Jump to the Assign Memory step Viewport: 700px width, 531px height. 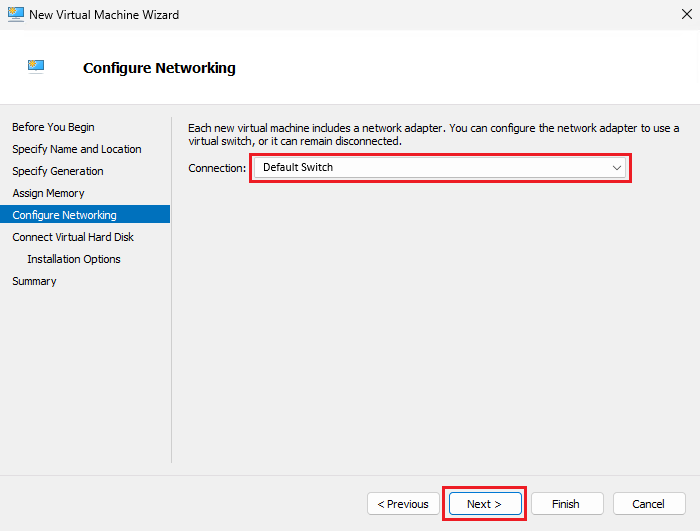[48, 193]
